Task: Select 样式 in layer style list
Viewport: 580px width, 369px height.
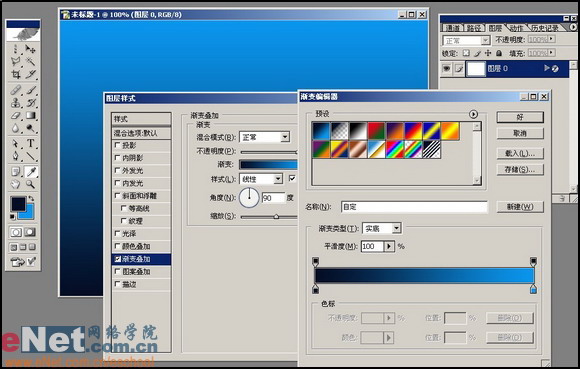Action: pyautogui.click(x=141, y=119)
